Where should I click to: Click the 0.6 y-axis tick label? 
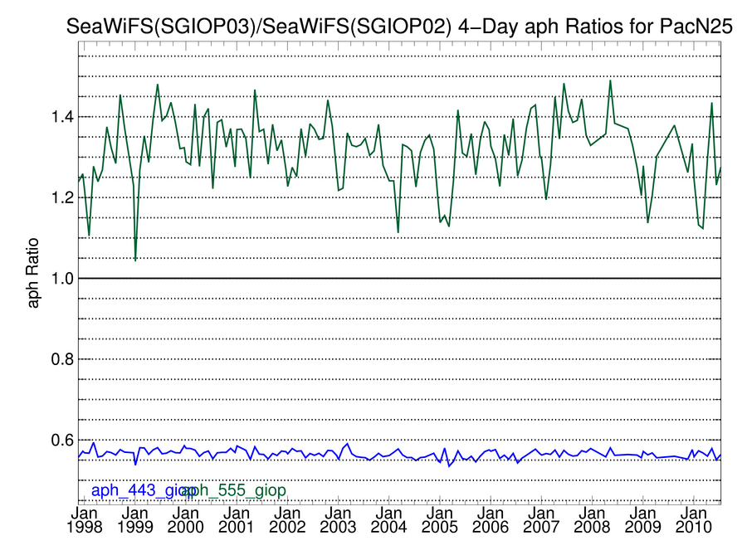62,440
